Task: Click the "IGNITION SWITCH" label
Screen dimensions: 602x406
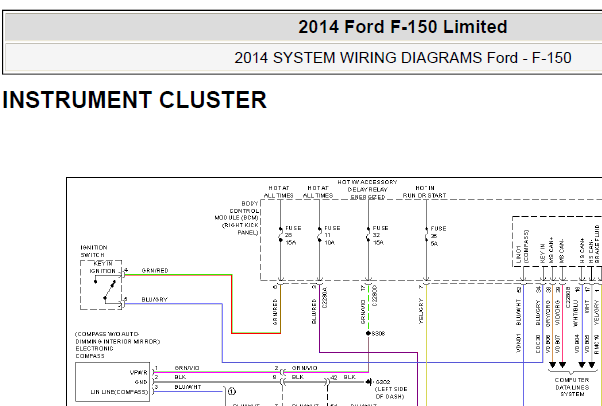Action: (94, 251)
